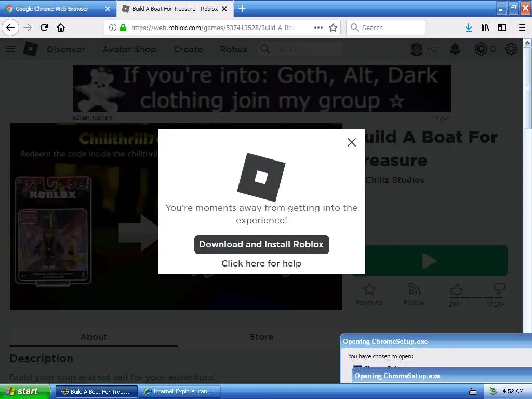The image size is (532, 399).
Task: Reload the page with the refresh icon
Action: [44, 28]
